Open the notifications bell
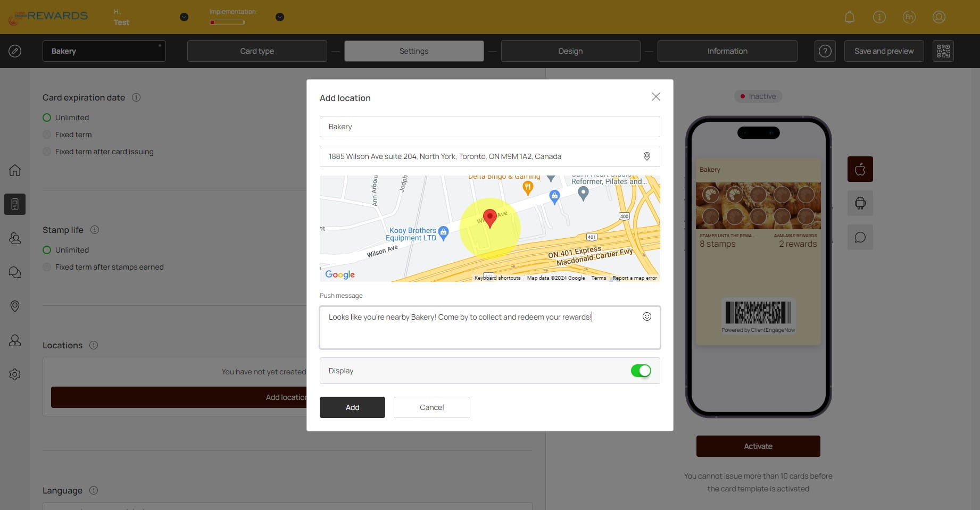Viewport: 980px width, 510px height. (850, 17)
